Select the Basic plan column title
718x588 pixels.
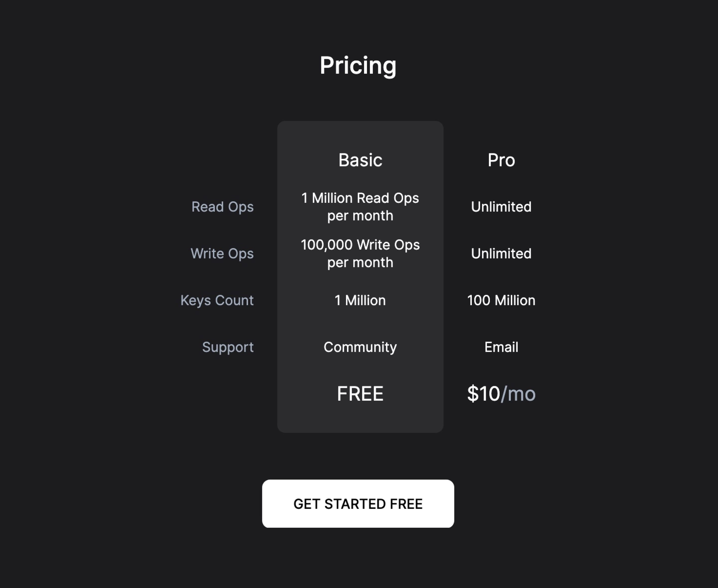[360, 160]
